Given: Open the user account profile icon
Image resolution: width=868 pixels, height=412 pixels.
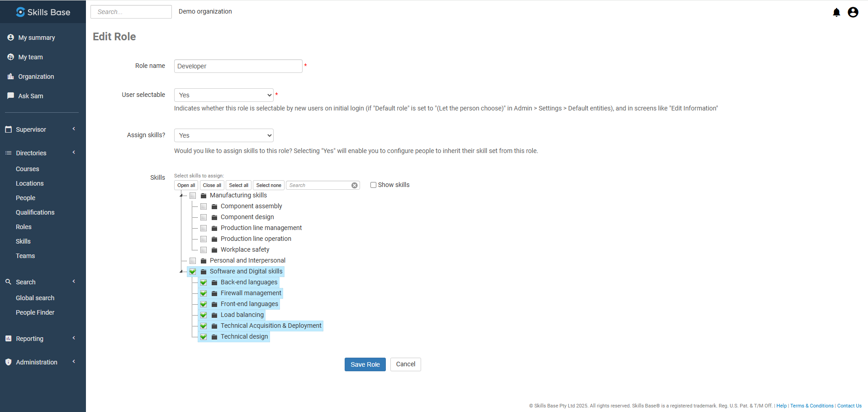Looking at the screenshot, I should 853,12.
